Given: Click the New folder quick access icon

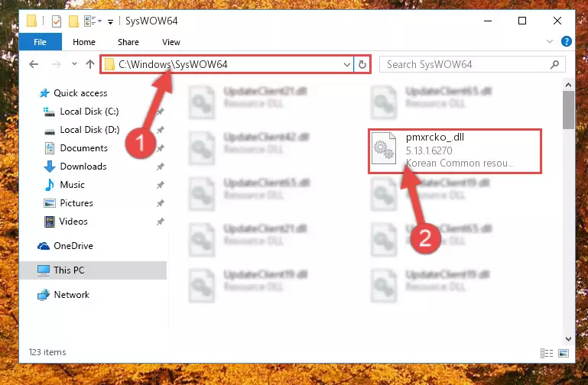Looking at the screenshot, I should coord(73,21).
